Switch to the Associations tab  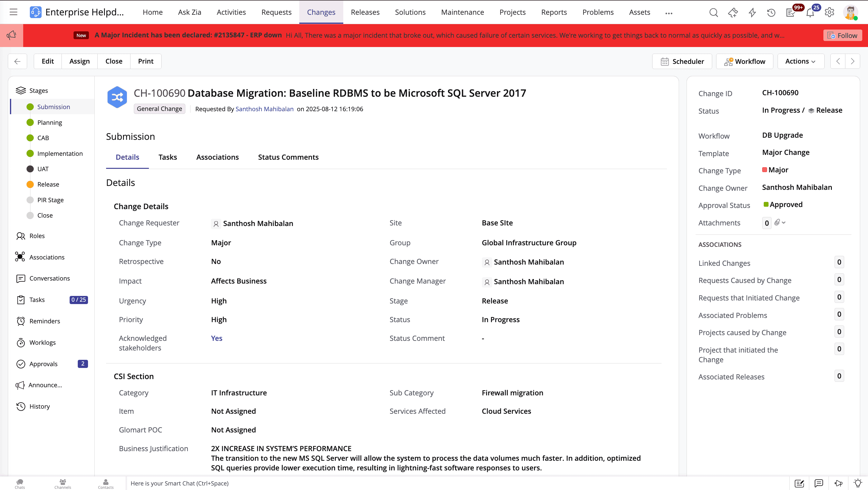217,157
